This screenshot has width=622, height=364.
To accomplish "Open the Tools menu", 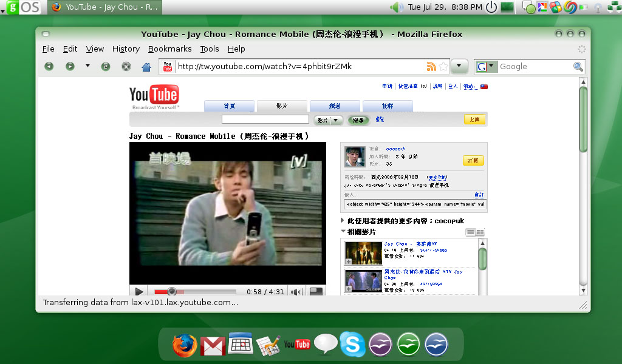I will [x=209, y=49].
